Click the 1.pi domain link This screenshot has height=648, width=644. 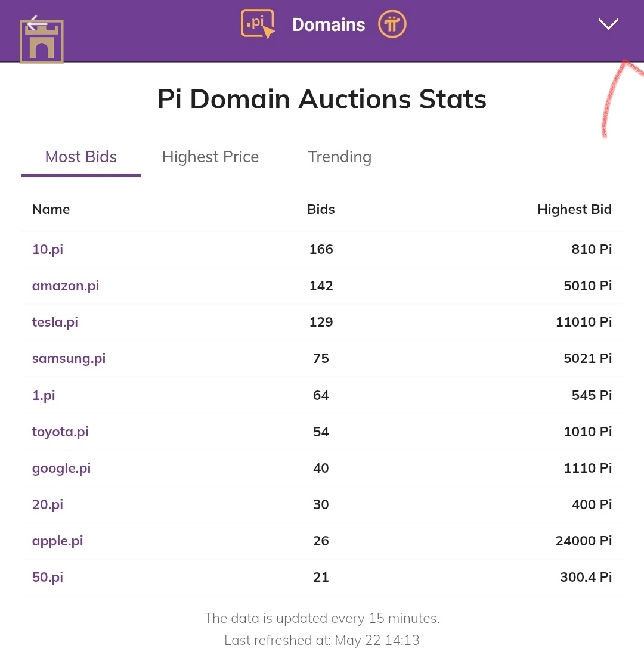tap(44, 395)
